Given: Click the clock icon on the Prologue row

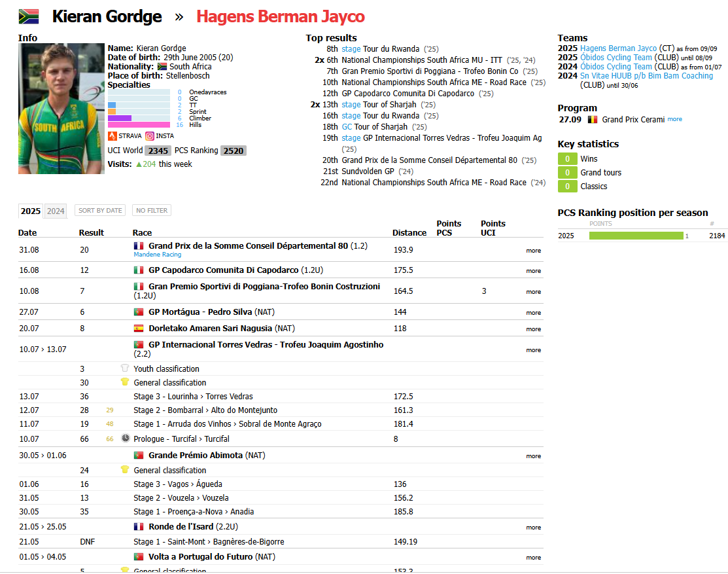Looking at the screenshot, I should click(x=126, y=439).
